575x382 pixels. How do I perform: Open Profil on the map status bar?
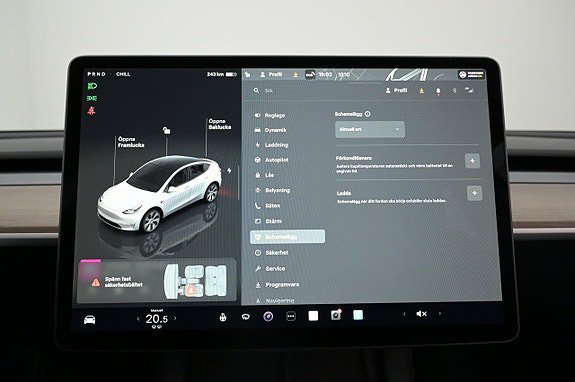click(271, 74)
